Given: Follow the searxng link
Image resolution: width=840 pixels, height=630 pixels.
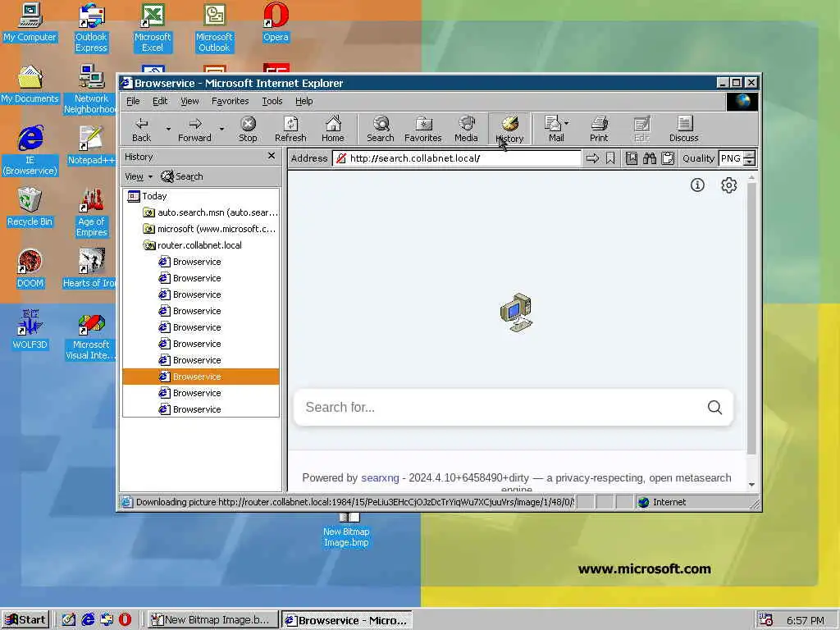Looking at the screenshot, I should (x=380, y=478).
